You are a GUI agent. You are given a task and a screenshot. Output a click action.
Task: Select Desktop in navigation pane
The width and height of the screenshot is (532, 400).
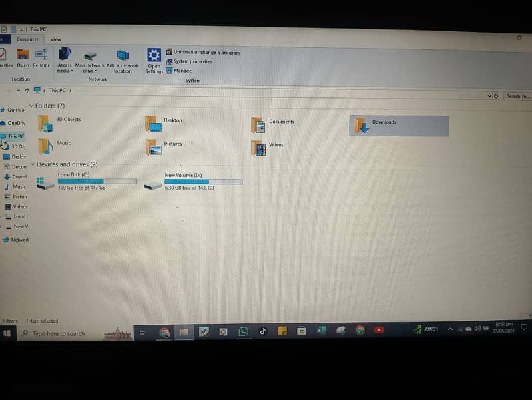pyautogui.click(x=15, y=157)
